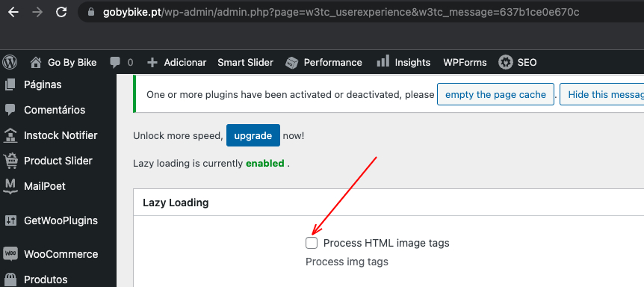Viewport: 644px width, 287px height.
Task: Click the browser back arrow
Action: pyautogui.click(x=13, y=12)
